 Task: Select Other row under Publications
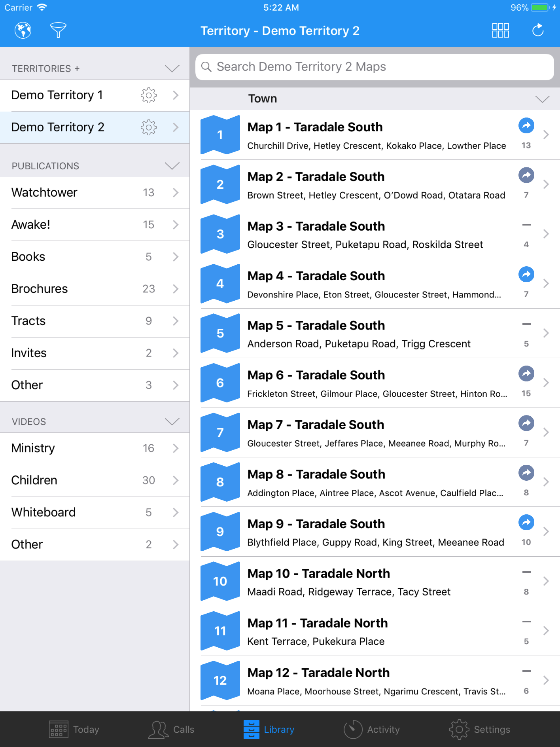point(95,385)
